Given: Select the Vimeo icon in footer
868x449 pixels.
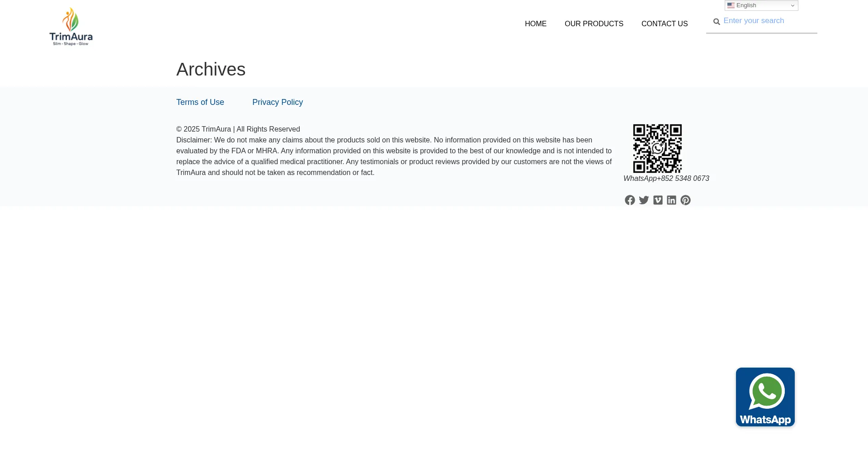Looking at the screenshot, I should pos(658,200).
